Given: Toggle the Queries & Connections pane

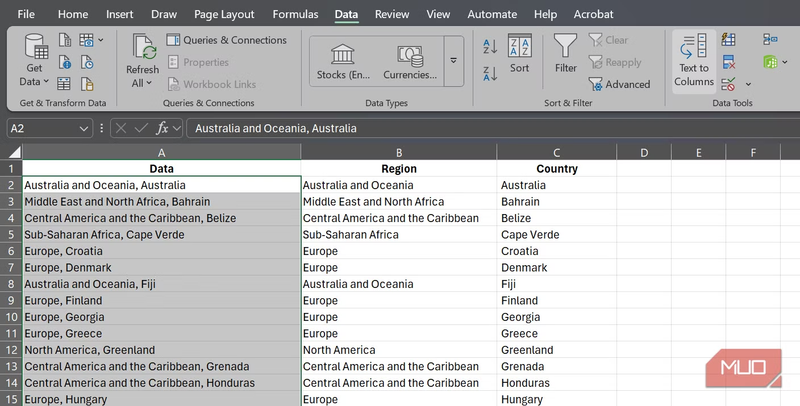Looking at the screenshot, I should click(225, 40).
